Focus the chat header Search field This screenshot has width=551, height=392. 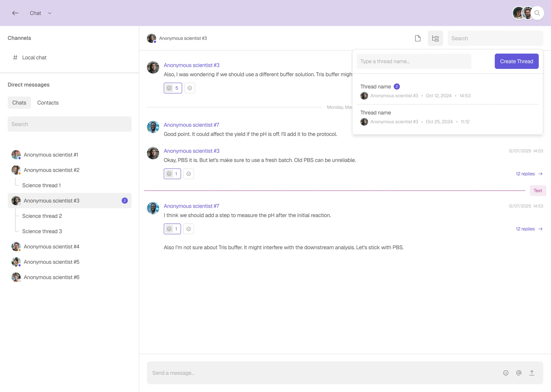click(x=495, y=38)
